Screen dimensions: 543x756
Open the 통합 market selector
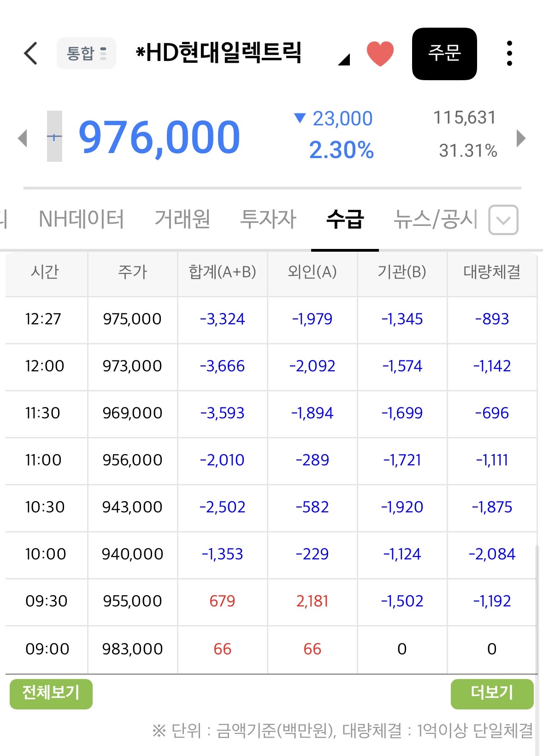pos(86,53)
